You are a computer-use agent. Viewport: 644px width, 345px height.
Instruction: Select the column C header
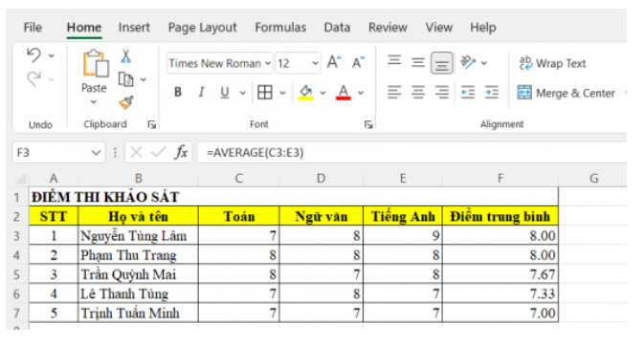[238, 179]
